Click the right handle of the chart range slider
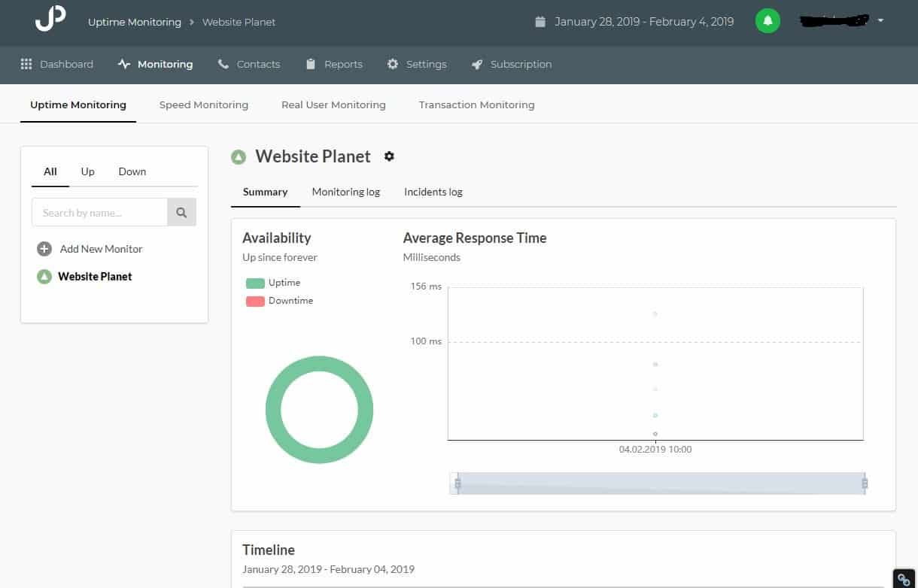918x588 pixels. [865, 483]
